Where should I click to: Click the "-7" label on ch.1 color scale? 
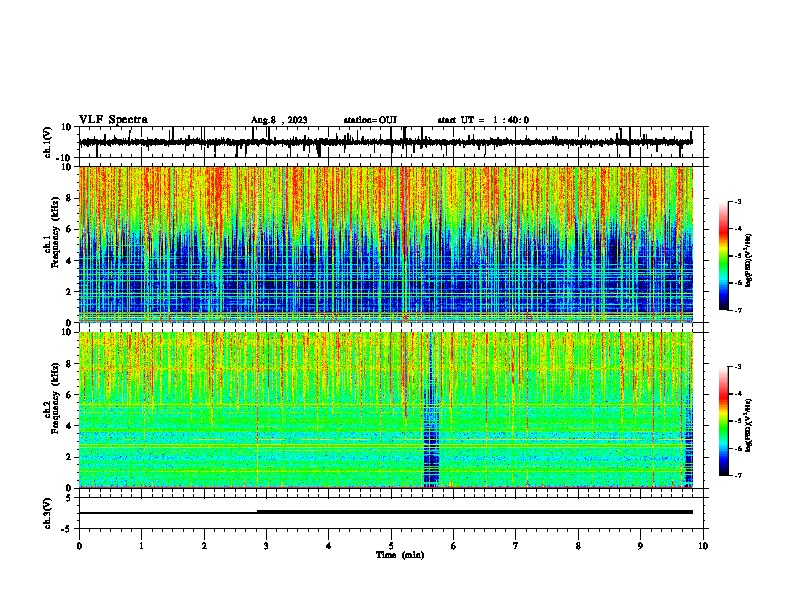tap(737, 310)
